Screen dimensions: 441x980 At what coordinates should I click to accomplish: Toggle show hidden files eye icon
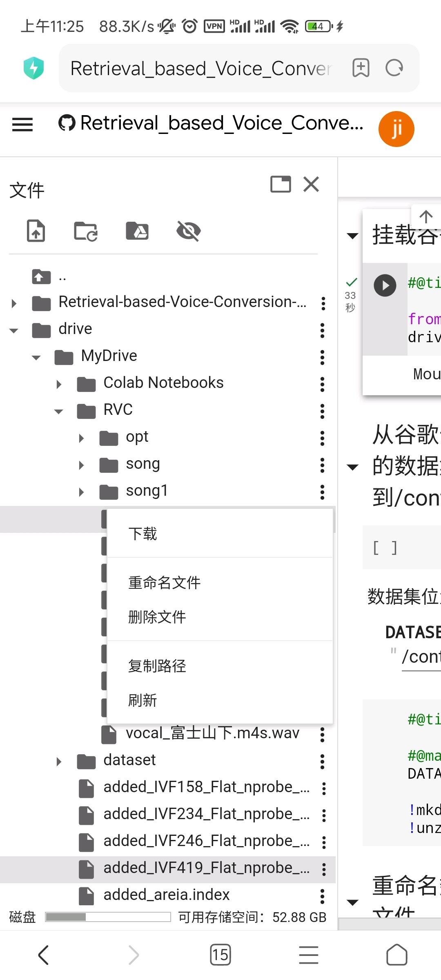(188, 231)
